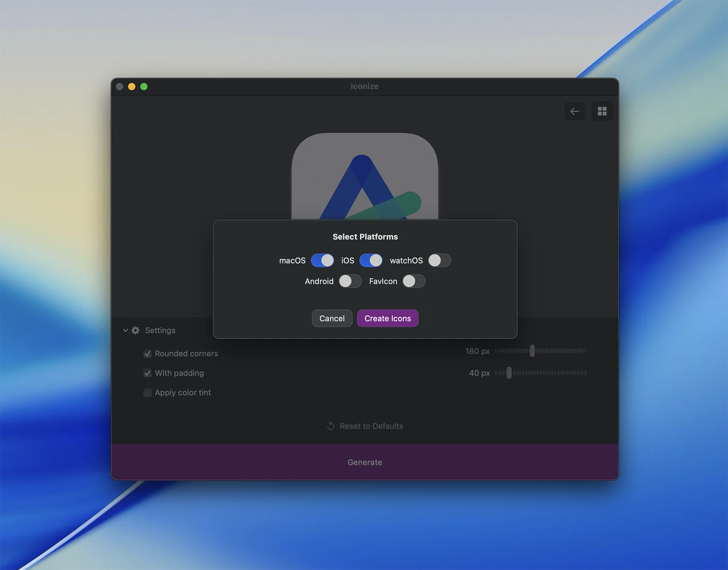Screen dimensions: 728x570
Task: Enable the watchOS platform toggle
Action: point(439,260)
